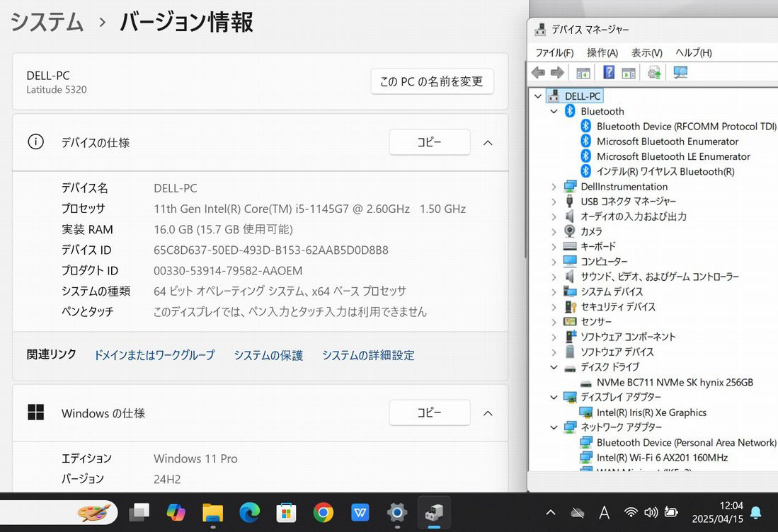778x532 pixels.
Task: Select the NVMe BC711 SK hynix 256GB disk
Action: 674,382
